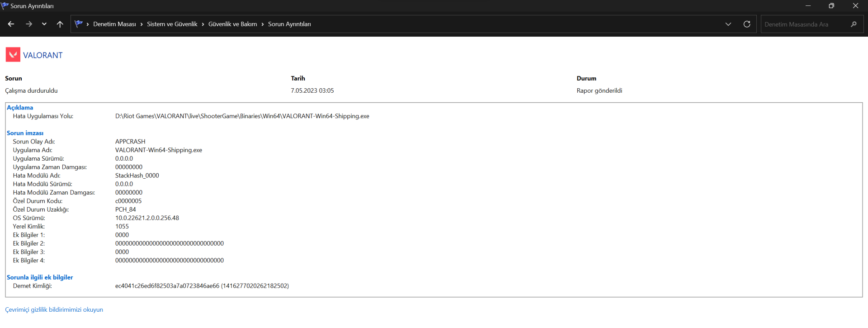Open Çevrimiçi gizlilik bildirimimizi okuyun link
868x328 pixels.
pos(54,309)
